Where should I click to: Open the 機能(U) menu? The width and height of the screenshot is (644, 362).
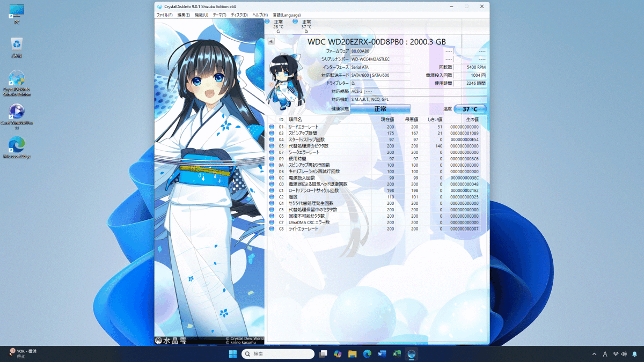[201, 15]
